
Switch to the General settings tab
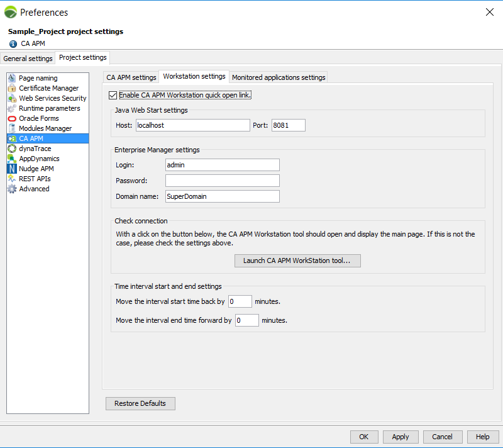pyautogui.click(x=28, y=59)
